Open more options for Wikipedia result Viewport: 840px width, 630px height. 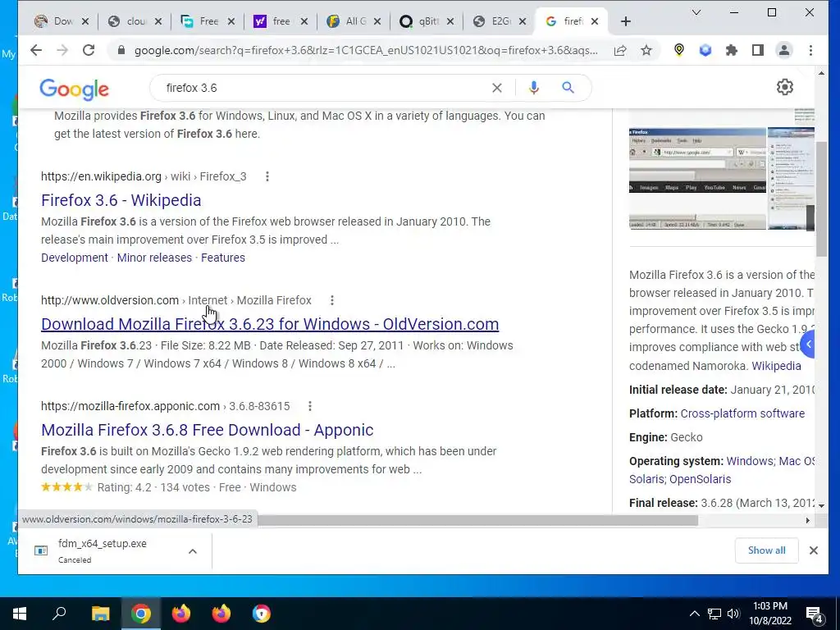pos(267,176)
